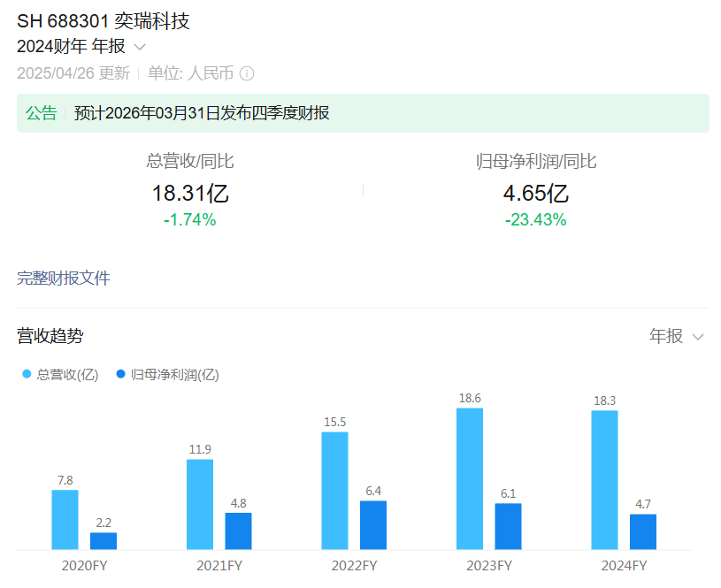Click the SH 688301 奕瑞科技 stock title
The width and height of the screenshot is (721, 588).
pos(104,21)
